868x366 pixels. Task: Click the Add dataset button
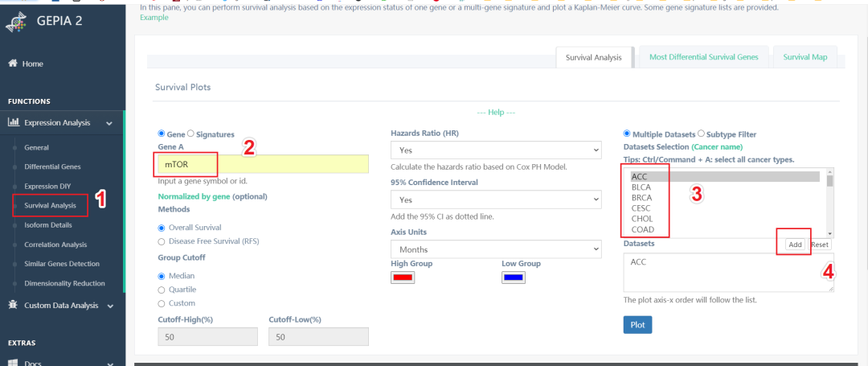[x=796, y=245]
